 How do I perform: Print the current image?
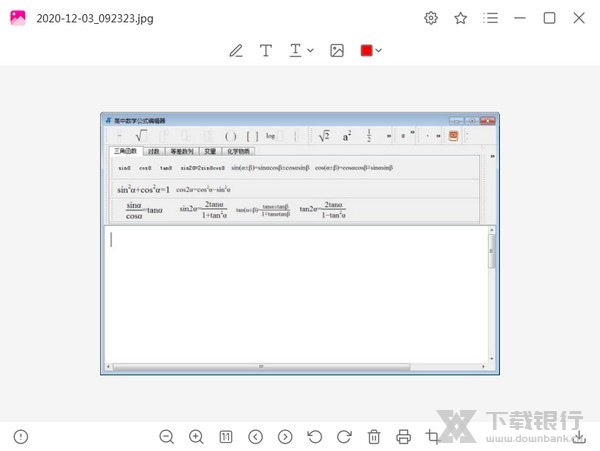[x=403, y=437]
